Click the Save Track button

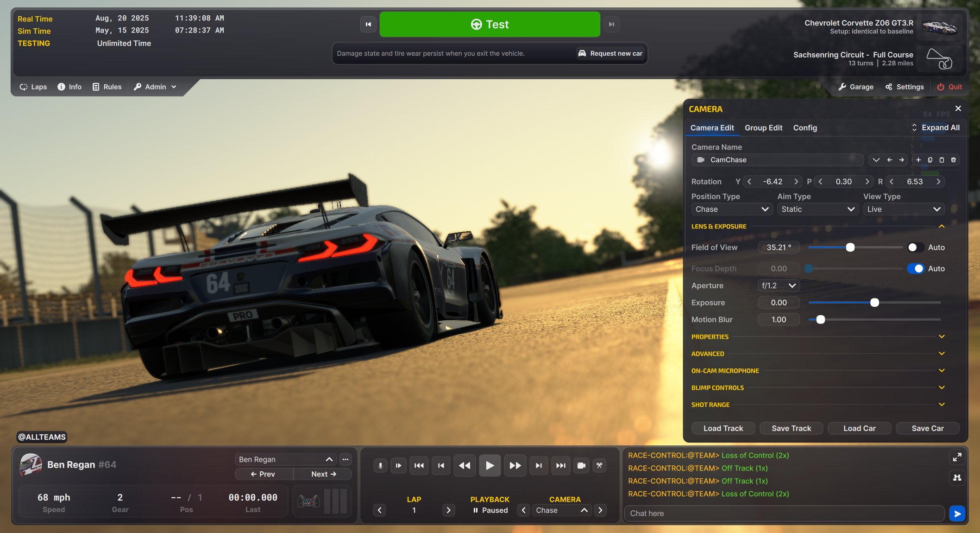coord(791,428)
